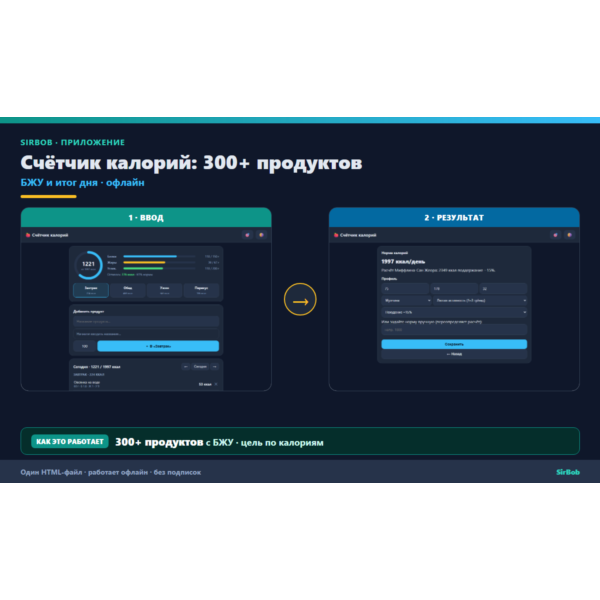Go to previous day with left arrow
This screenshot has height=600, width=600.
click(186, 367)
